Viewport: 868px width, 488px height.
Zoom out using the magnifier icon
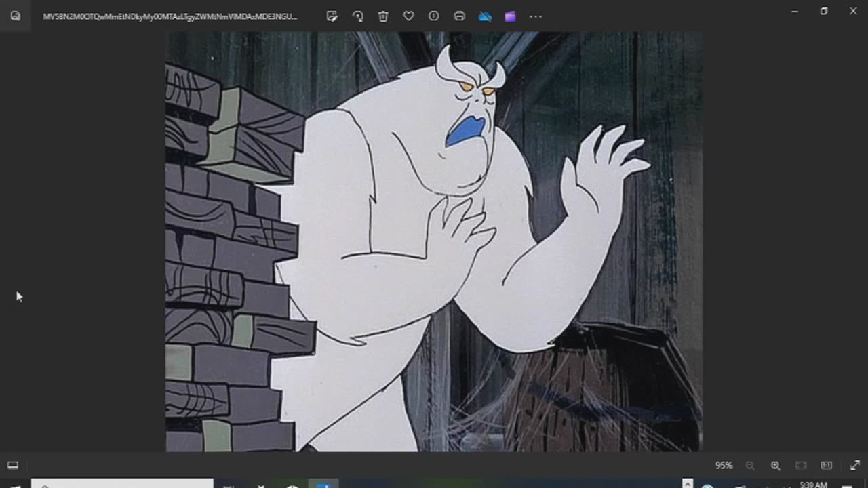[x=750, y=465]
